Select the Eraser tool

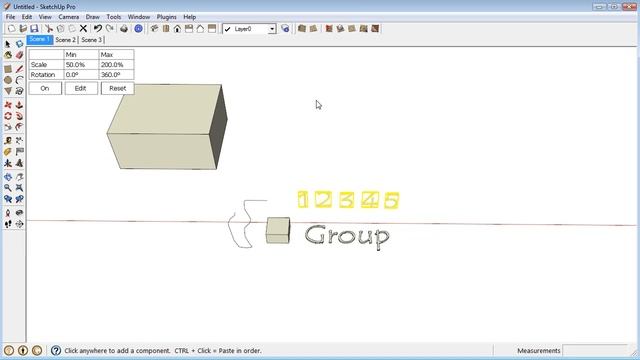click(19, 55)
